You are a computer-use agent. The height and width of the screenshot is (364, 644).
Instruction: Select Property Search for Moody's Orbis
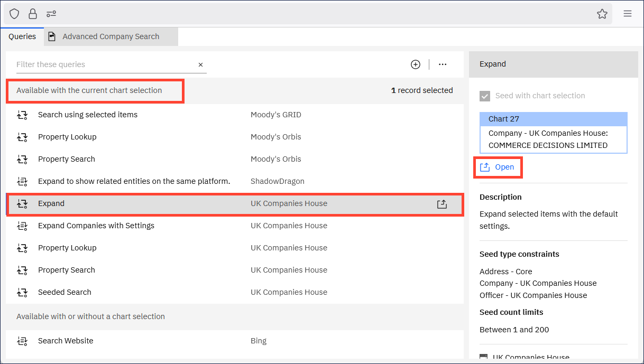click(x=235, y=159)
